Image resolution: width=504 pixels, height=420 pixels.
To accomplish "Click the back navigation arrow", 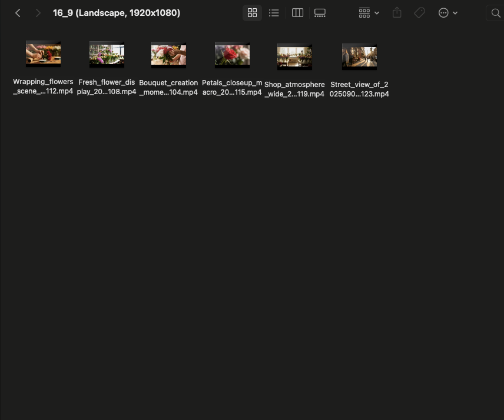I will (x=18, y=13).
